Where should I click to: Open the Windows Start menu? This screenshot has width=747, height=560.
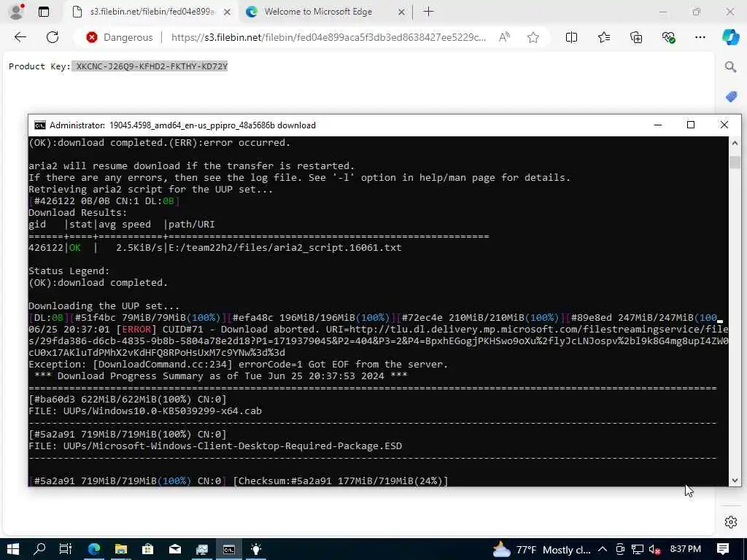coord(13,550)
